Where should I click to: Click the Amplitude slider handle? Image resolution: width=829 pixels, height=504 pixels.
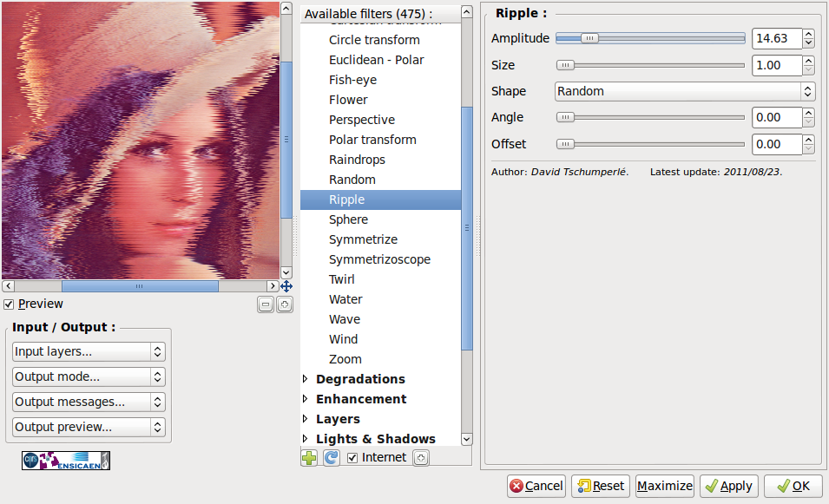coord(589,38)
